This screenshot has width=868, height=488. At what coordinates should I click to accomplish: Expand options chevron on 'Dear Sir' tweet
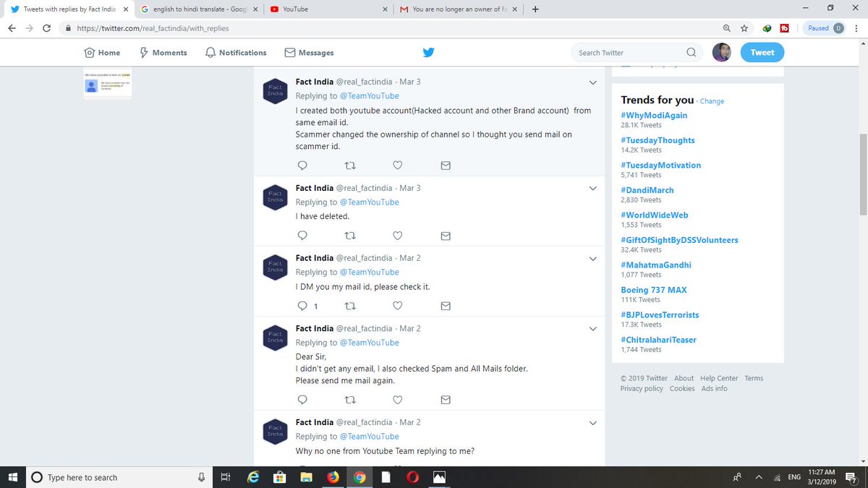[593, 329]
